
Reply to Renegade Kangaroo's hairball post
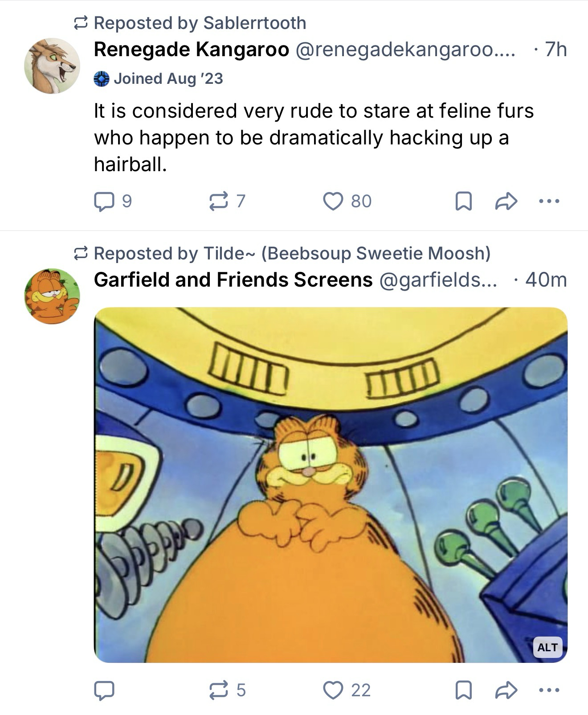coord(104,201)
